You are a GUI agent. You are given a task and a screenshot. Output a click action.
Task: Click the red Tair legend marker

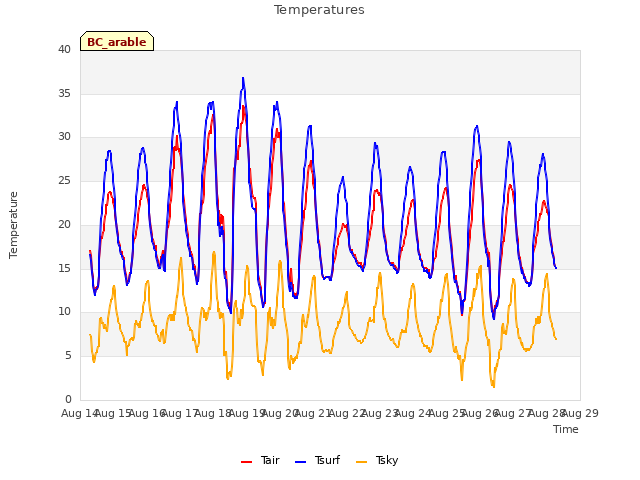(x=246, y=462)
